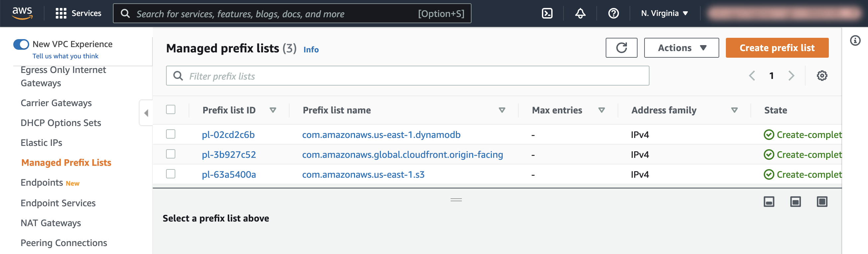
Task: Open Elastic IPs in sidebar
Action: click(41, 143)
